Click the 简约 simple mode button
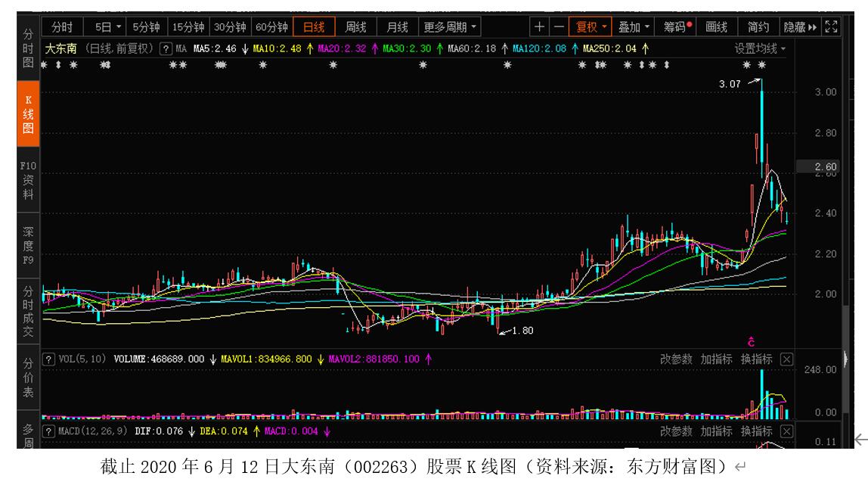Image resolution: width=868 pixels, height=482 pixels. pyautogui.click(x=758, y=26)
